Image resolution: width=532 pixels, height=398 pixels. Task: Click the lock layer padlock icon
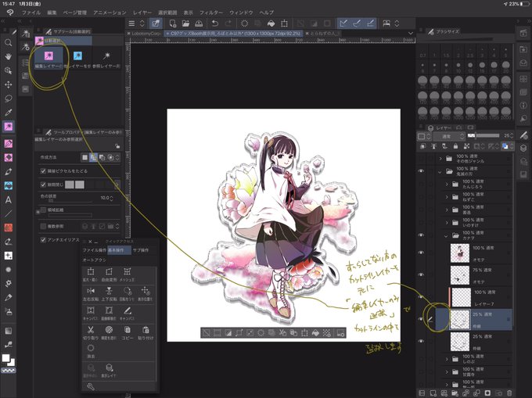(x=455, y=146)
